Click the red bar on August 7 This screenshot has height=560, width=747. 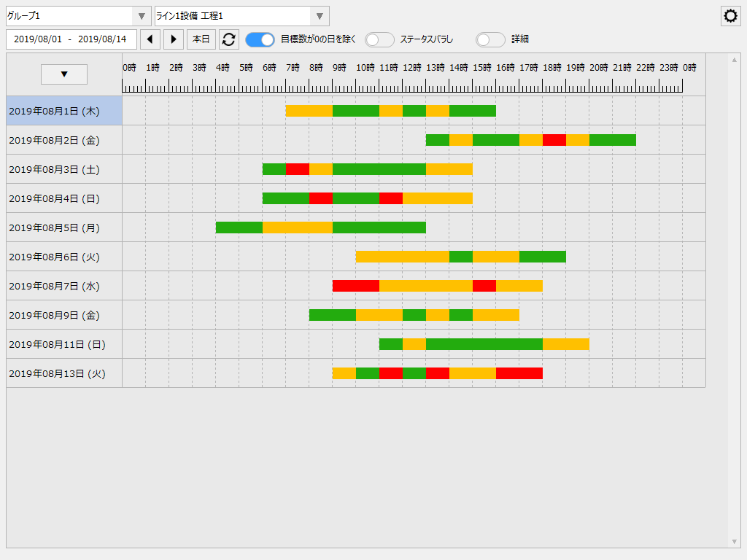coord(355,285)
